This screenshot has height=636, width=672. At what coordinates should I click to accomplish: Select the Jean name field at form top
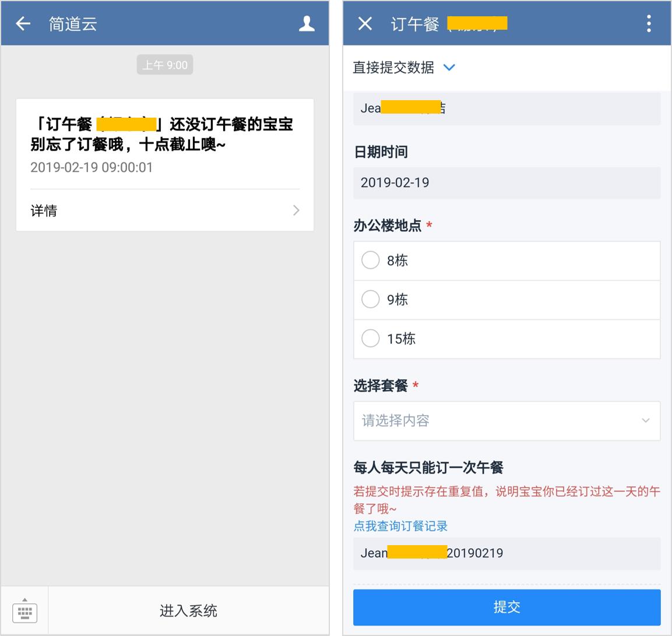[x=506, y=107]
